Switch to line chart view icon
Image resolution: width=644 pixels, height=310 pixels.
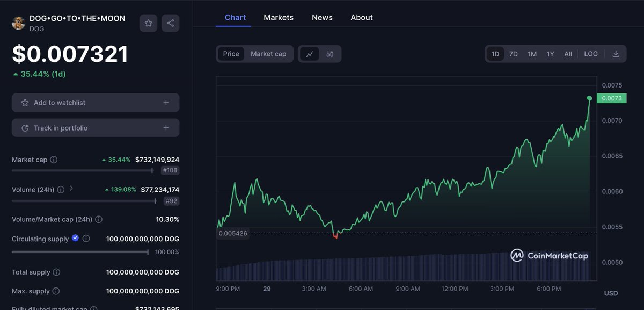pos(310,54)
